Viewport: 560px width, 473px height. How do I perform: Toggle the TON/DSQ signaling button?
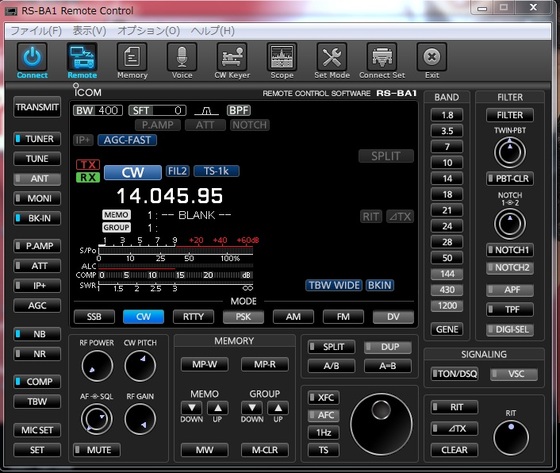454,374
